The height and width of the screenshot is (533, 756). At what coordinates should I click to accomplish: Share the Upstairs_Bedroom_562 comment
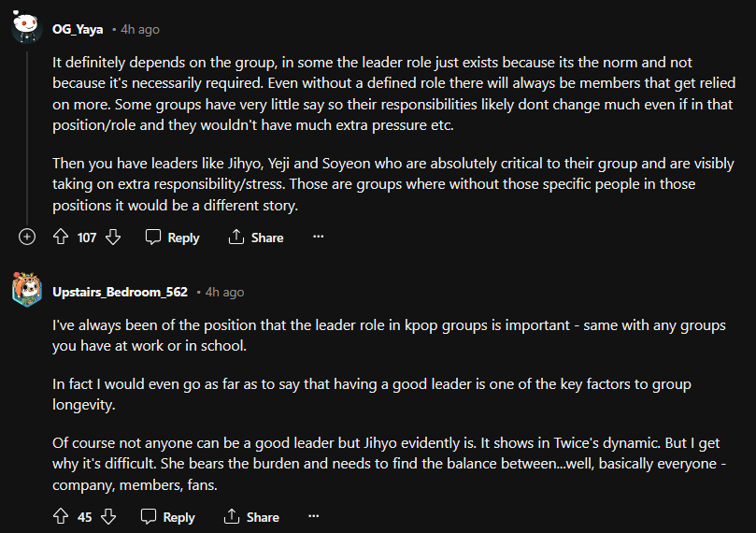pos(251,516)
